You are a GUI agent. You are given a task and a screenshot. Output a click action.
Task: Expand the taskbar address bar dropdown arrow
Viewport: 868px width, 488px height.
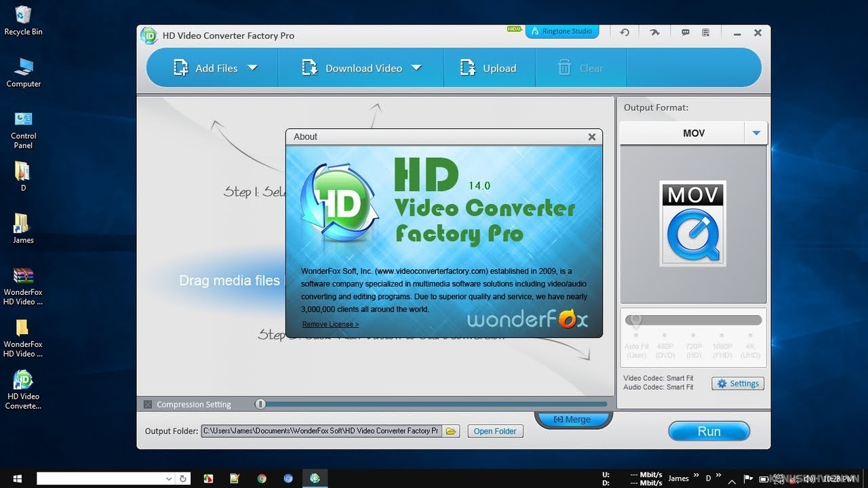[169, 479]
